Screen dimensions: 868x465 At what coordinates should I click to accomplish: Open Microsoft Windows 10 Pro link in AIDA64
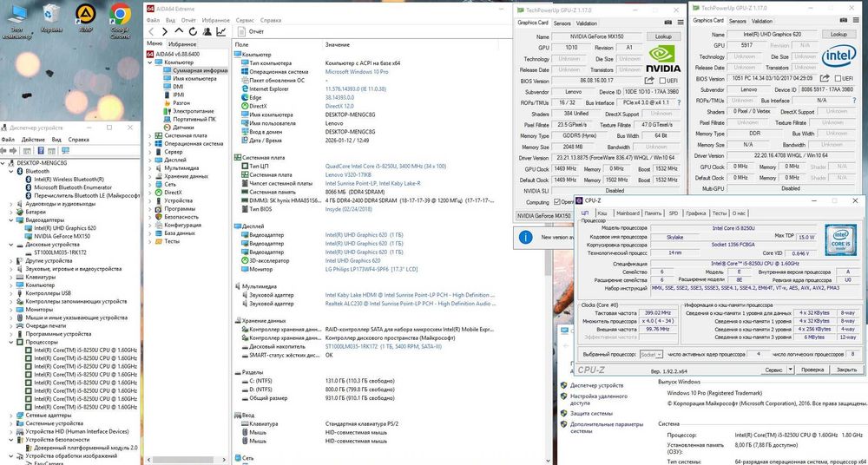[x=356, y=72]
